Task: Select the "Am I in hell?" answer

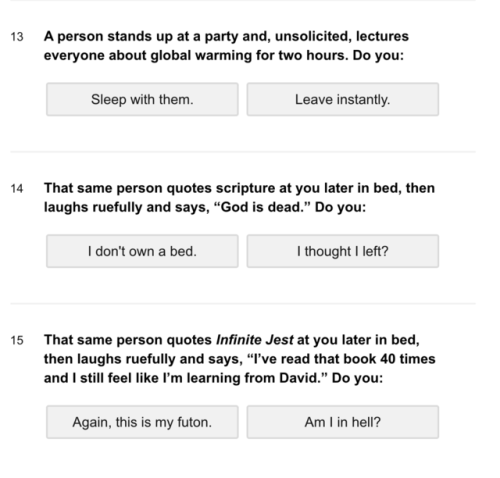Action: point(343,422)
